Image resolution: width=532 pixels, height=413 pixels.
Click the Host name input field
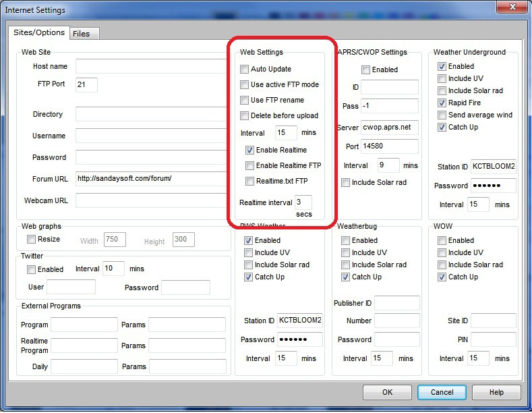pyautogui.click(x=150, y=66)
